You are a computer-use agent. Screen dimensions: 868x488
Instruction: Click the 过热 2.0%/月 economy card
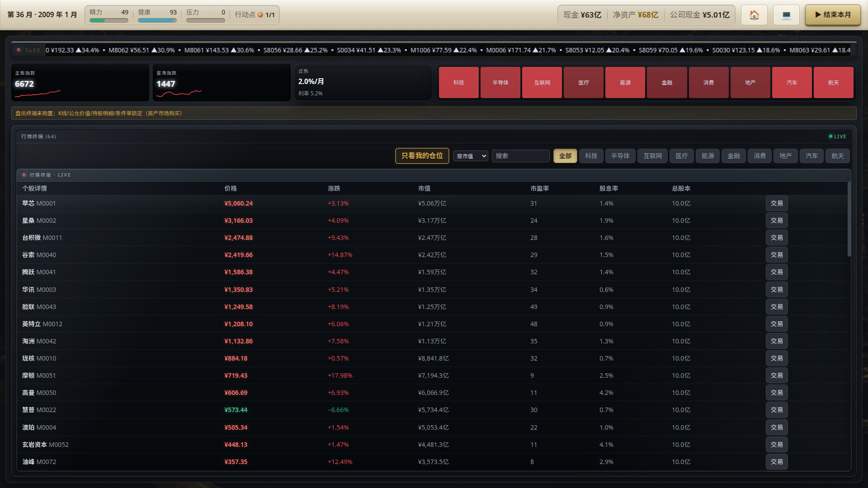[x=363, y=82]
